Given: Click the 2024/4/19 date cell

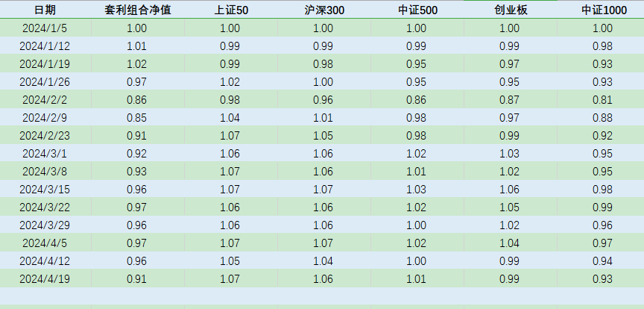Looking at the screenshot, I should pyautogui.click(x=45, y=279).
